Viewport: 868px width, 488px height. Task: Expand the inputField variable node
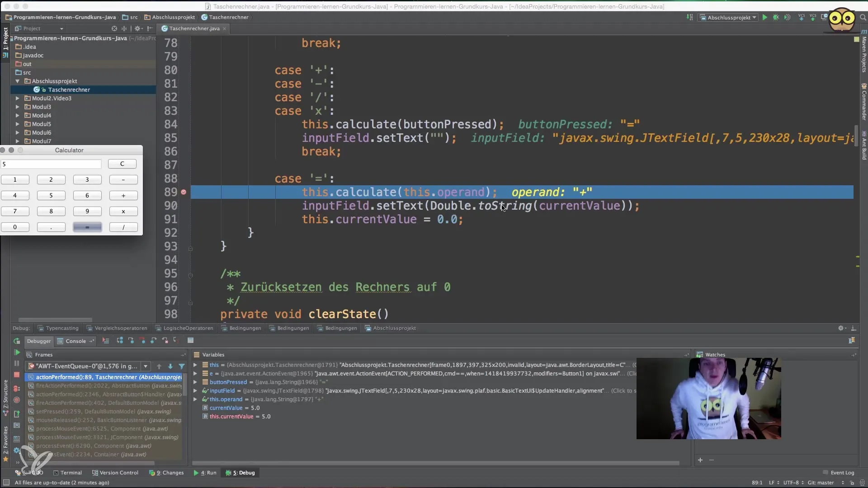pyautogui.click(x=195, y=390)
